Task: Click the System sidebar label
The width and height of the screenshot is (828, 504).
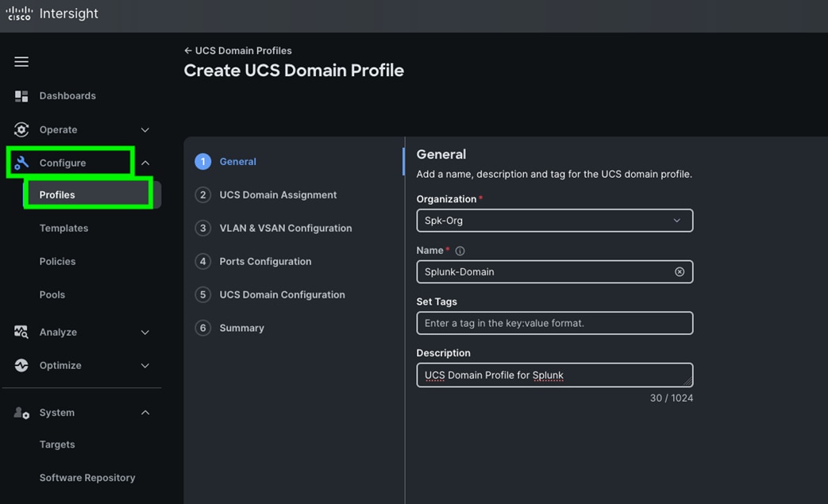Action: [56, 413]
